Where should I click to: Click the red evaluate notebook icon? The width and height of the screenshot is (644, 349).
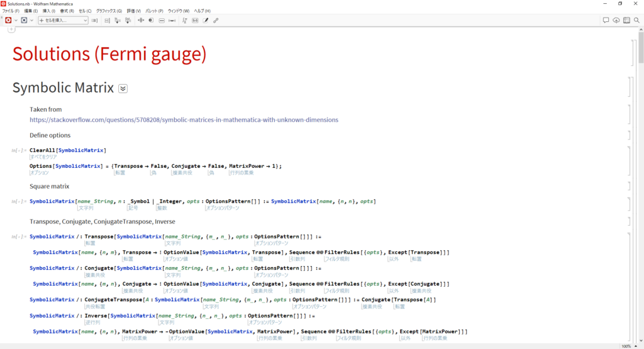pyautogui.click(x=8, y=20)
